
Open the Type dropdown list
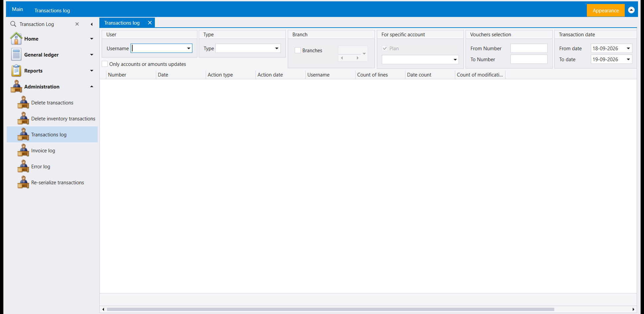tap(277, 48)
